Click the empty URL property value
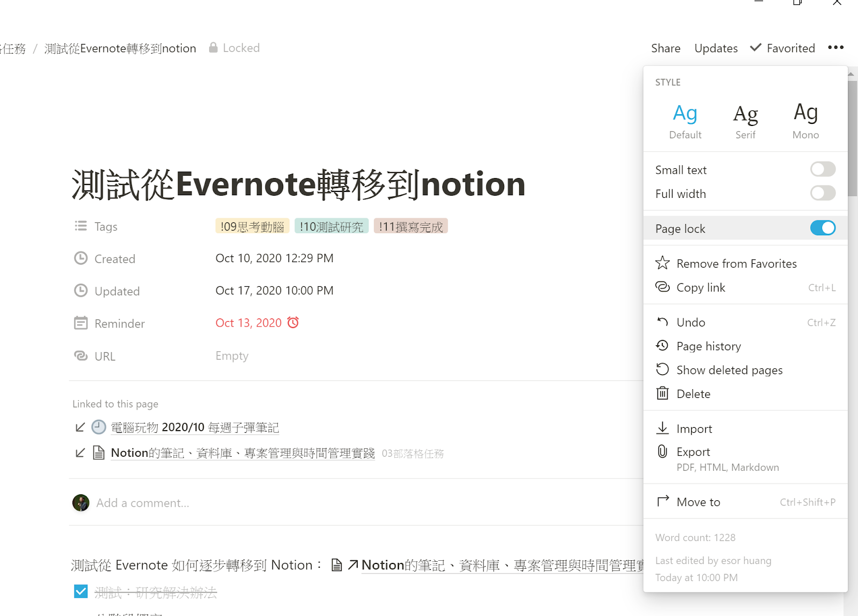Image resolution: width=858 pixels, height=616 pixels. click(232, 355)
